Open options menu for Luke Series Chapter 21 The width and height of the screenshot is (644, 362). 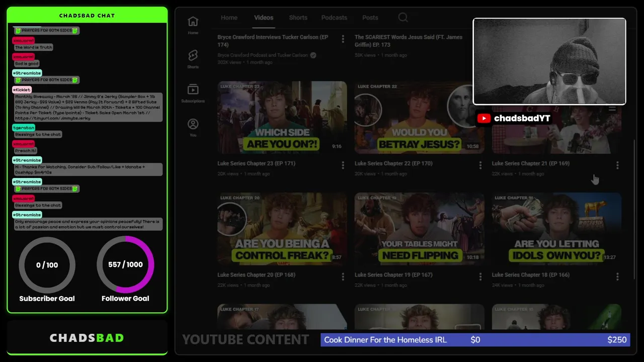(x=617, y=165)
